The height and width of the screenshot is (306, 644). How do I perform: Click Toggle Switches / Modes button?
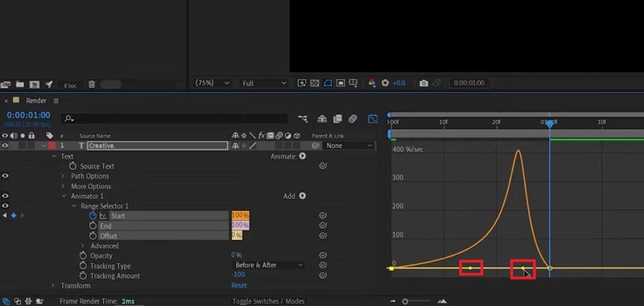pos(269,301)
